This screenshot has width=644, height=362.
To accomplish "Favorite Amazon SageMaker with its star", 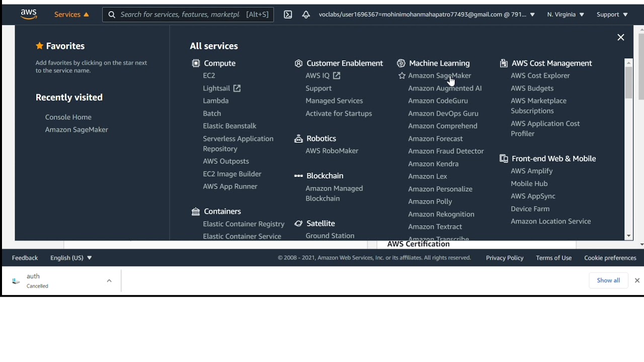I will tap(402, 76).
